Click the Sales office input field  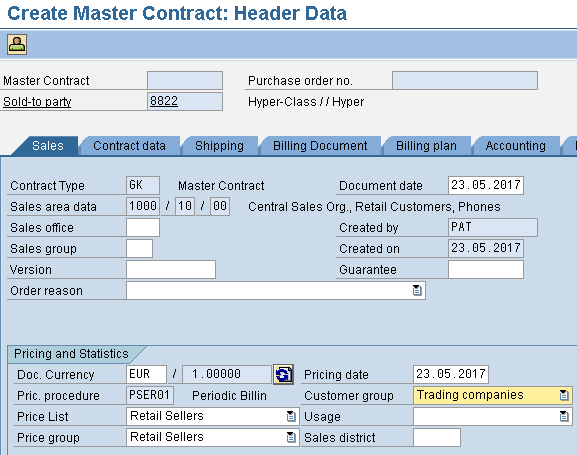pos(143,228)
